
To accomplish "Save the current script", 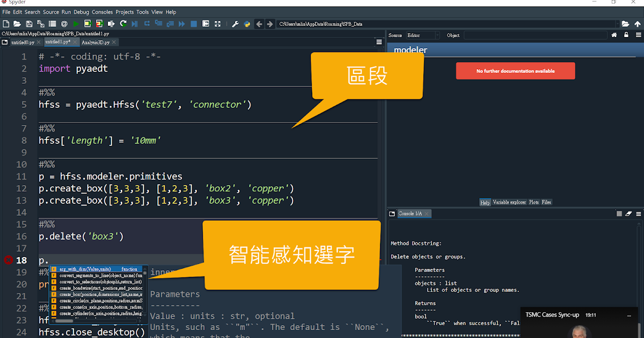I will tap(28, 24).
